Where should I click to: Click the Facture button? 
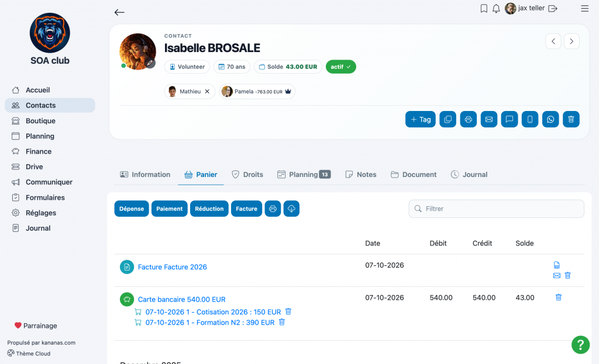click(x=246, y=209)
